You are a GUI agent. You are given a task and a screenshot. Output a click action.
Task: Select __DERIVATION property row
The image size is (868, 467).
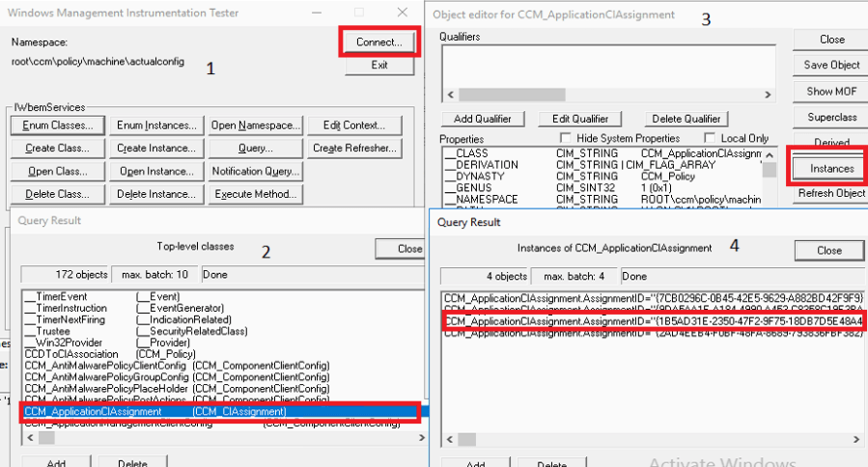pyautogui.click(x=602, y=165)
